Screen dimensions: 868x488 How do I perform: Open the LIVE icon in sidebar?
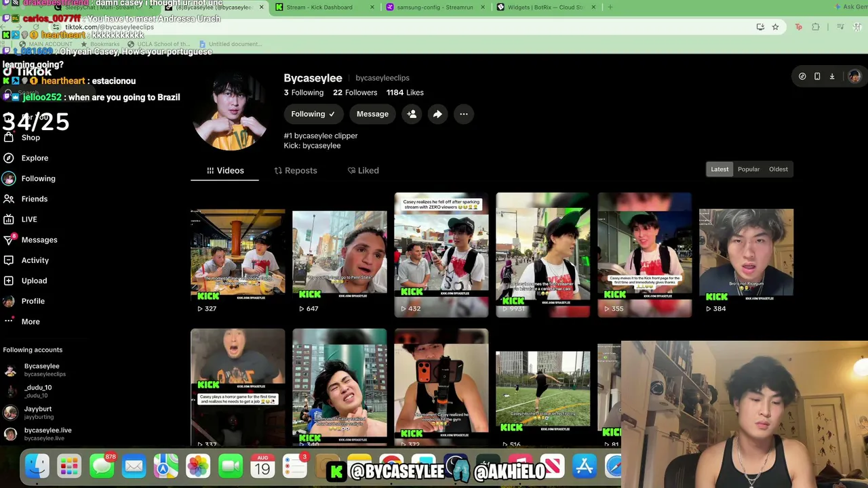click(x=9, y=219)
